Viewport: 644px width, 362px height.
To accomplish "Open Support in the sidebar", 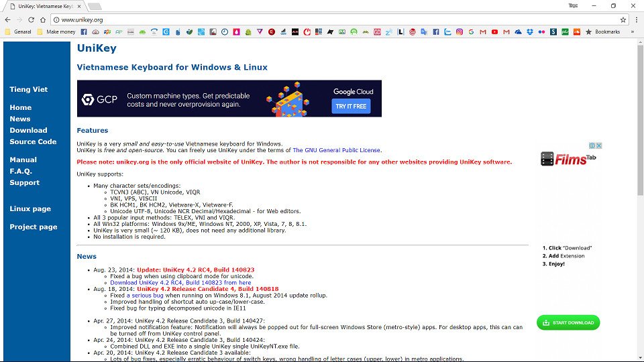I will point(25,183).
